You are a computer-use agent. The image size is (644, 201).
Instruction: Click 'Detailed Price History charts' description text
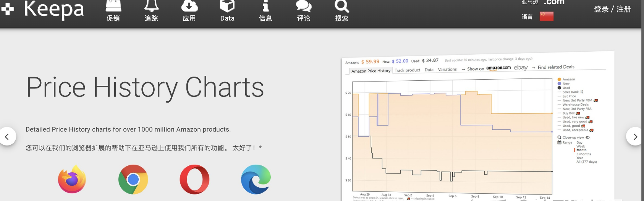[x=128, y=129]
